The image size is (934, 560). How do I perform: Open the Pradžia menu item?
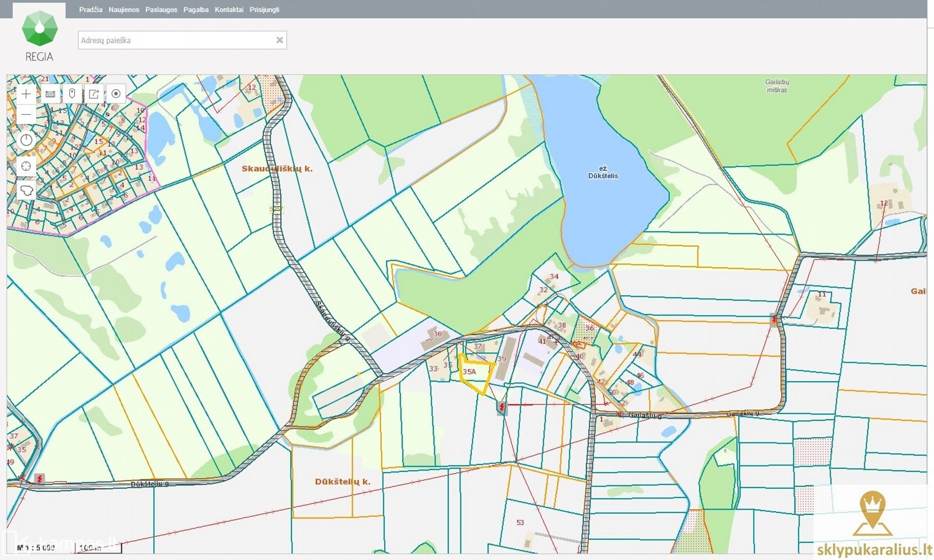[x=90, y=10]
